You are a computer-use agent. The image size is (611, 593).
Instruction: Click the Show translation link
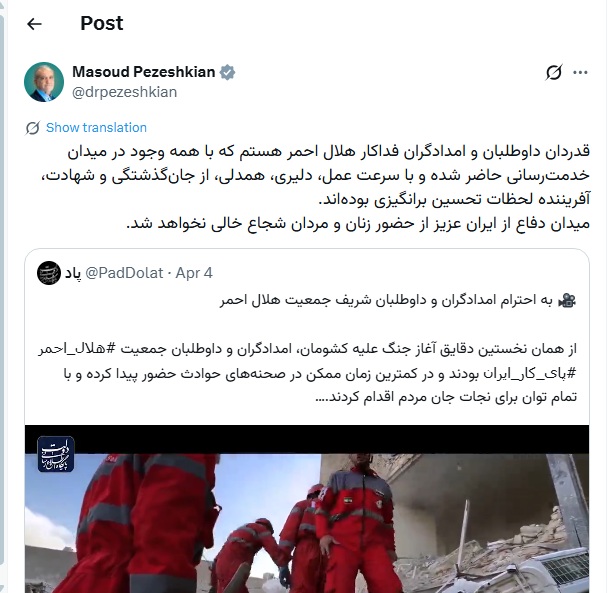(96, 128)
